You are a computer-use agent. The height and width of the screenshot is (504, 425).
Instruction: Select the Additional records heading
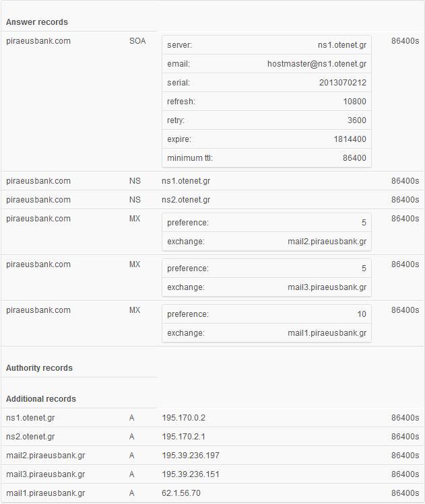point(41,399)
